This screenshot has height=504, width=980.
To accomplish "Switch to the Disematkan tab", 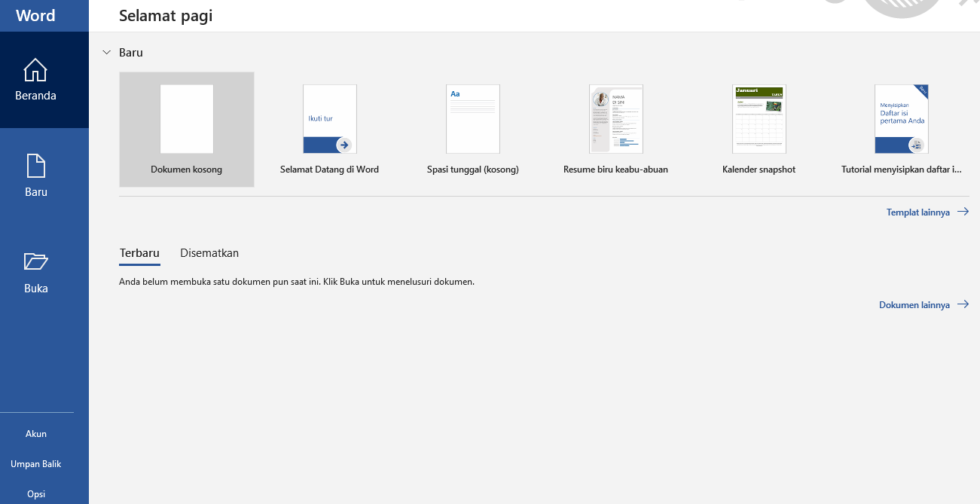I will coord(209,253).
